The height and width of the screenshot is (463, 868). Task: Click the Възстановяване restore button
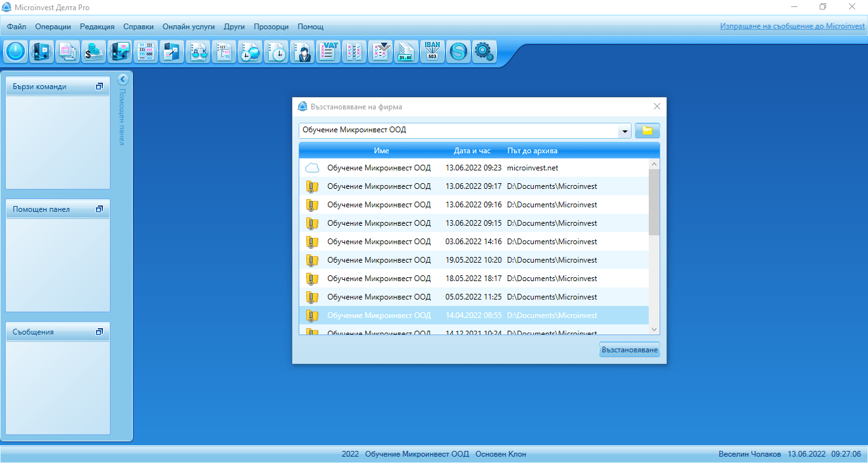point(630,350)
